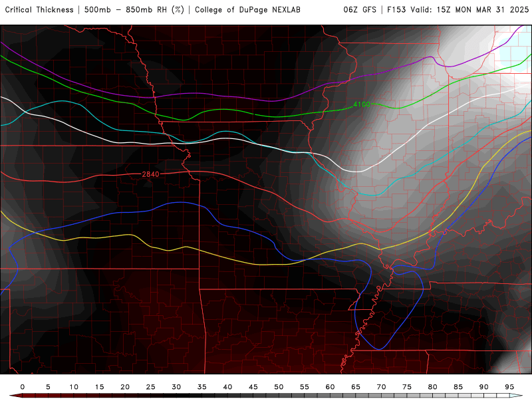This screenshot has height=399, width=532.
Task: Click the red "2840" contour label
Action: click(150, 174)
